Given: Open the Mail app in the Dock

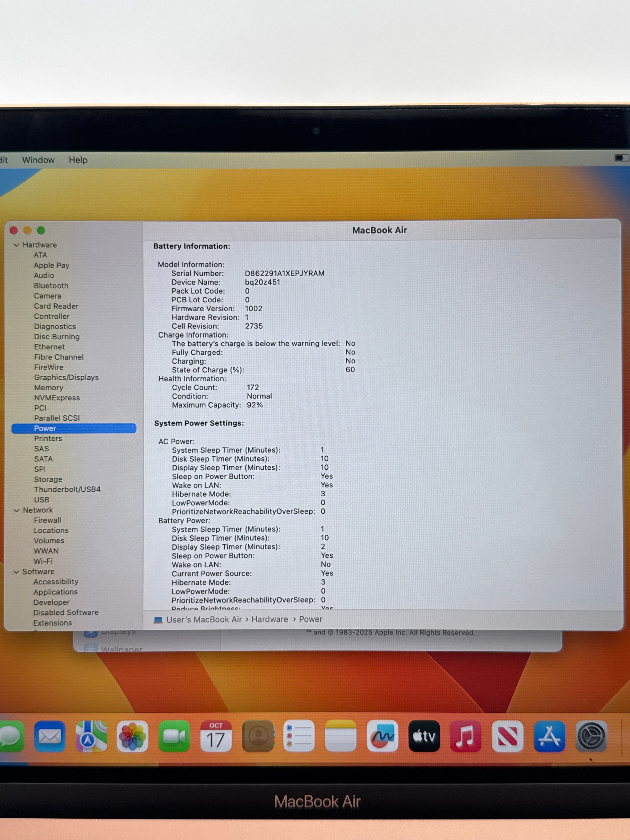Looking at the screenshot, I should (50, 736).
